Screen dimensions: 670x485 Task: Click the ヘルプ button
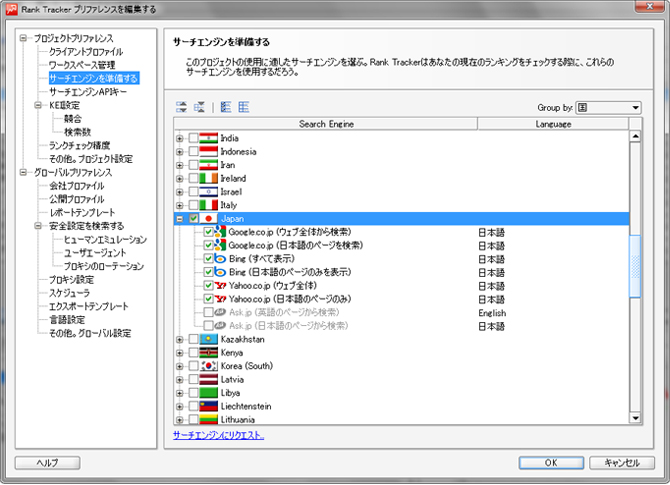tap(47, 462)
